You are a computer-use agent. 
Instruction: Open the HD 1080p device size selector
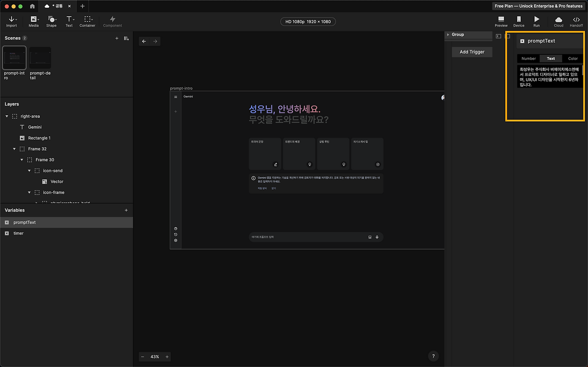click(x=308, y=22)
